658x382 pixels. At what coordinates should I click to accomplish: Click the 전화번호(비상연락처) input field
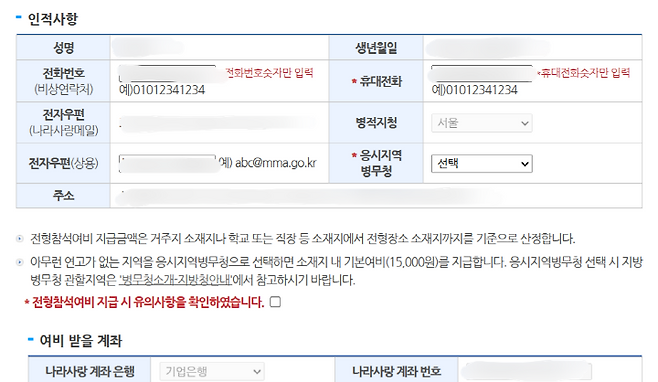(167, 73)
